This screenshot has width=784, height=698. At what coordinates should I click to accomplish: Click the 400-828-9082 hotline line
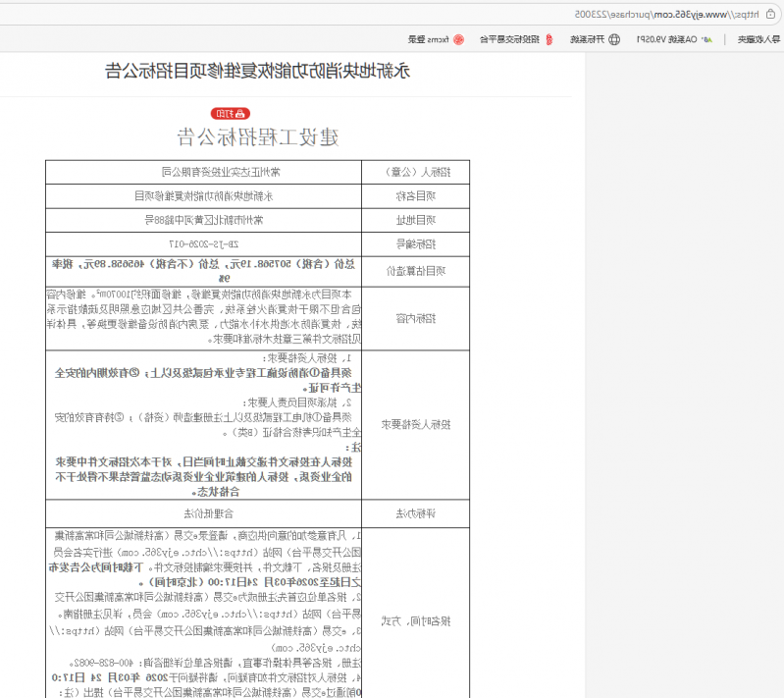[215, 663]
